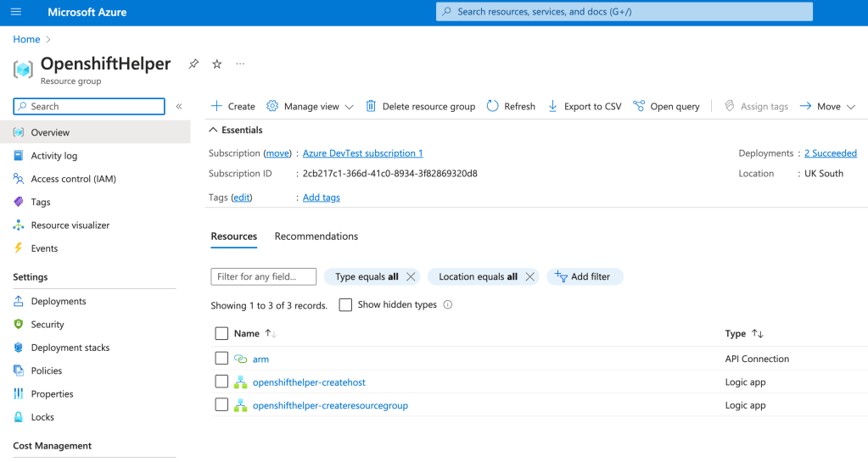868x462 pixels.
Task: Go to the Home breadcrumb link
Action: pyautogui.click(x=26, y=39)
